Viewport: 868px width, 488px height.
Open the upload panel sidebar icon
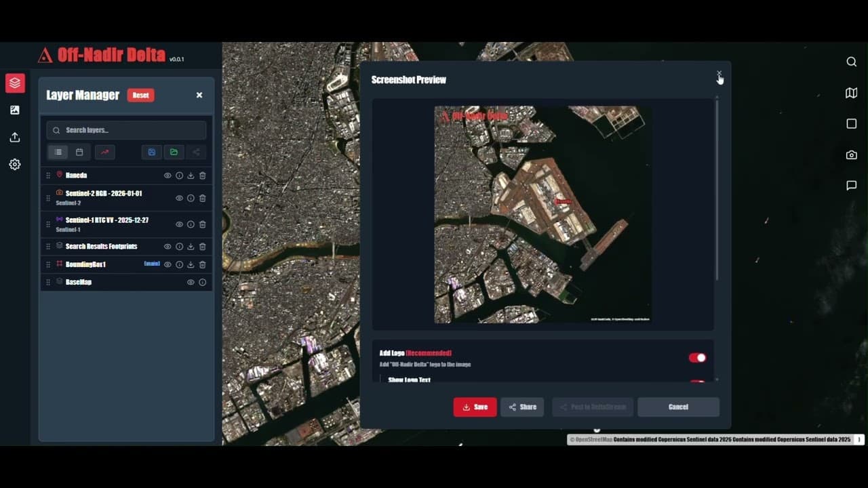pyautogui.click(x=15, y=137)
